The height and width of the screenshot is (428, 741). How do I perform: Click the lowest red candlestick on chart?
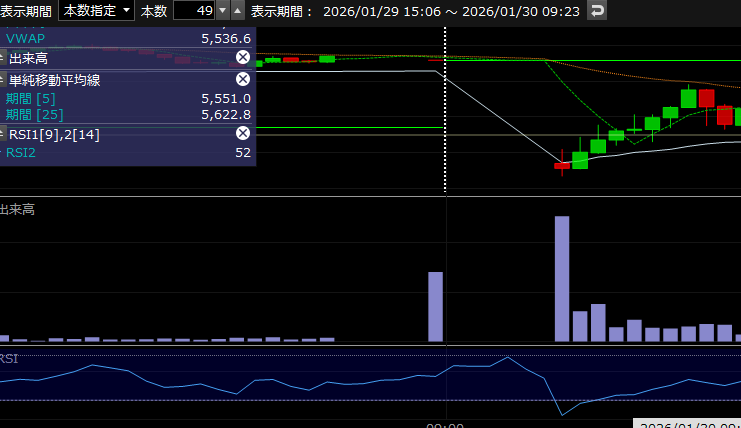561,165
